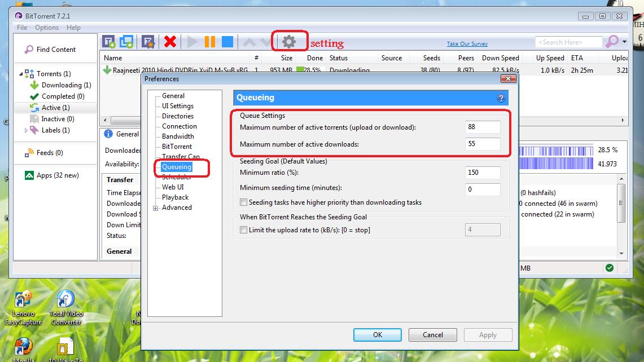
Task: Click the Minimum ratio percentage field
Action: [483, 173]
